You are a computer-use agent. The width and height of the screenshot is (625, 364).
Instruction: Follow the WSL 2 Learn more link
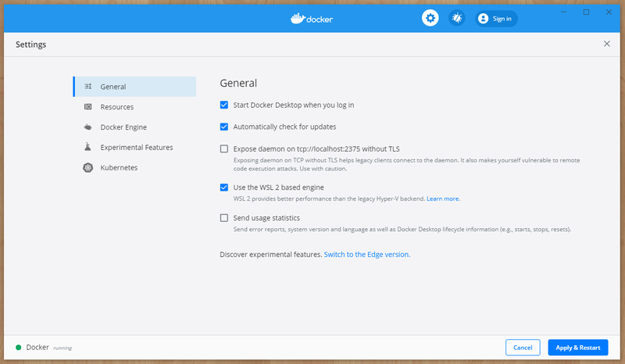point(443,198)
